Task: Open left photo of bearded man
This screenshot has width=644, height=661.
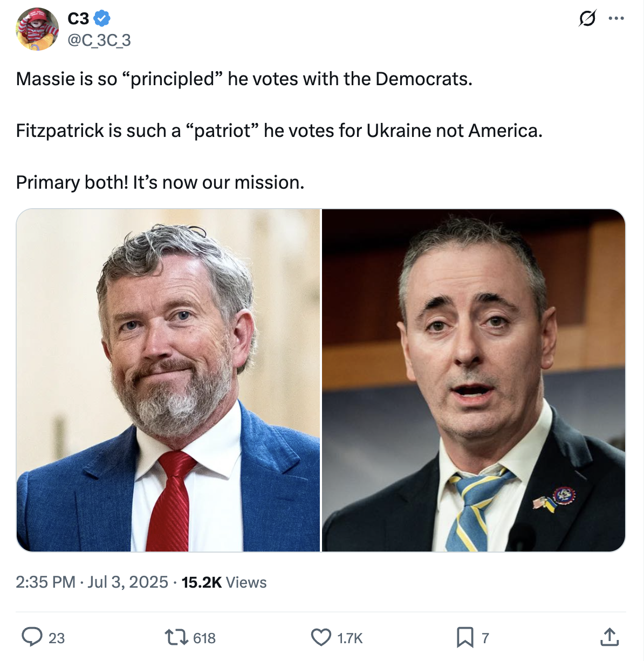Action: [168, 380]
